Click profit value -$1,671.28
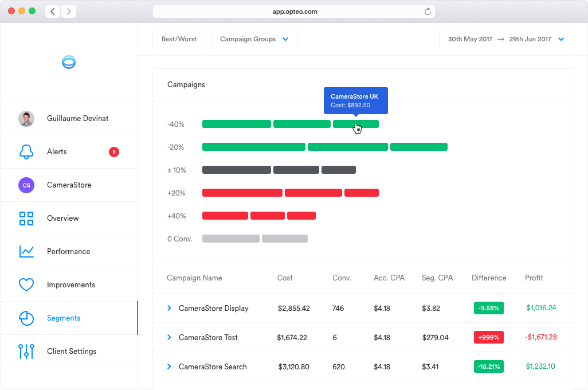 (x=541, y=337)
